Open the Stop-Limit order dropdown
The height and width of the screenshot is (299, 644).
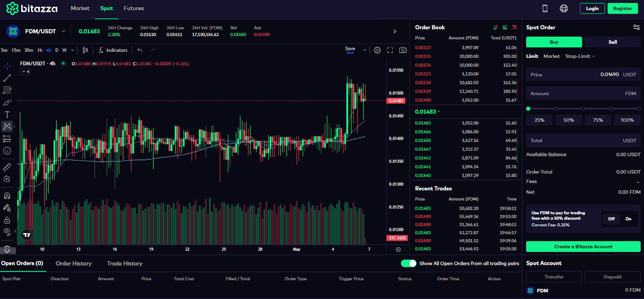(x=580, y=56)
